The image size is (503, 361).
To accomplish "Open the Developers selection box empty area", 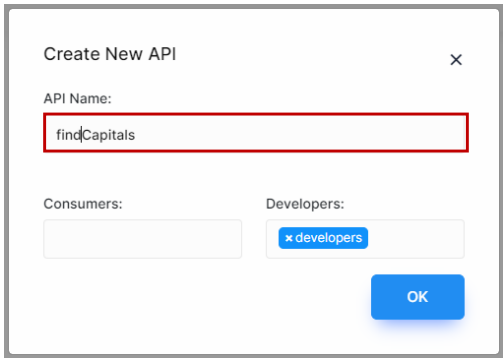I will point(415,239).
